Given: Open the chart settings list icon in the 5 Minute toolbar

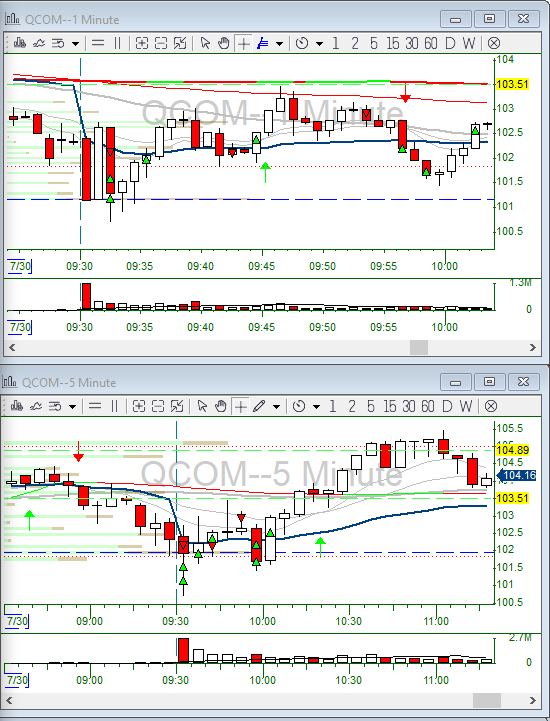Looking at the screenshot, I should pyautogui.click(x=55, y=406).
